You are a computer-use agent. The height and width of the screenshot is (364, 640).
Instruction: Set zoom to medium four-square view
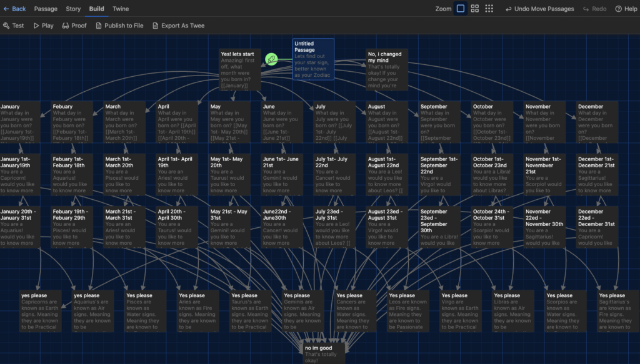[x=475, y=9]
